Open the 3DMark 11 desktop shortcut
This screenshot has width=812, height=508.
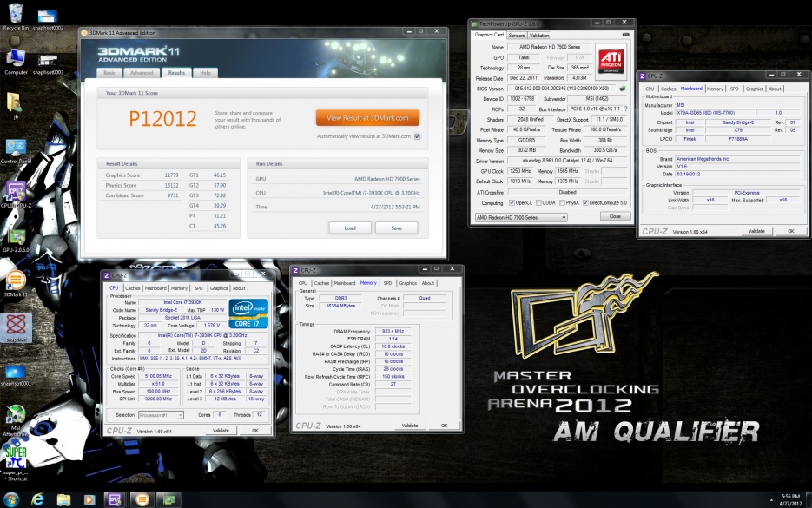(x=15, y=280)
